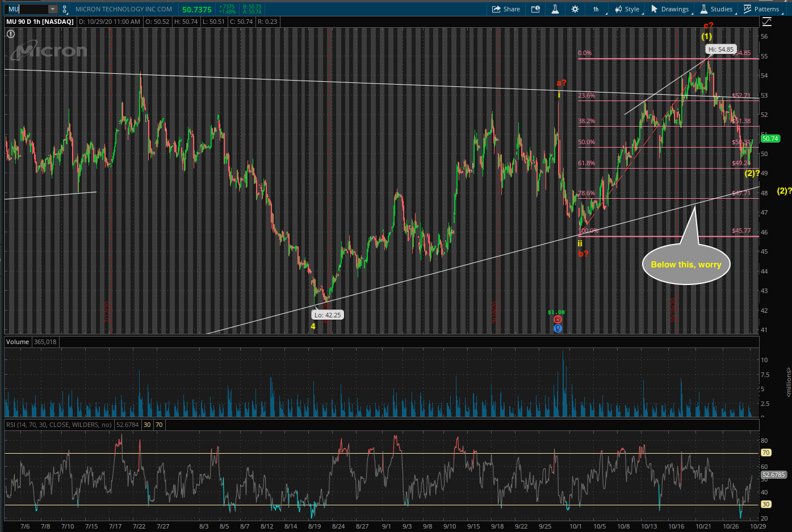Click the Share button in toolbar

click(x=506, y=9)
